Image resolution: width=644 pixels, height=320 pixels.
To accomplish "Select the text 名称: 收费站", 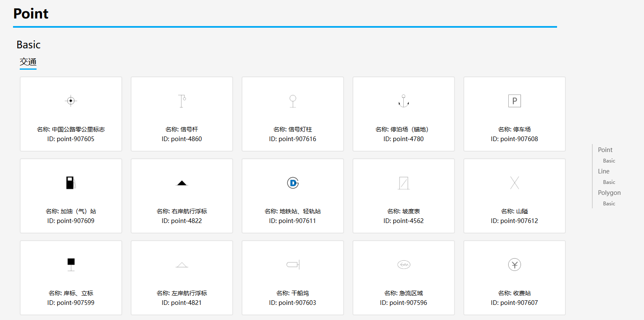I will [x=515, y=293].
